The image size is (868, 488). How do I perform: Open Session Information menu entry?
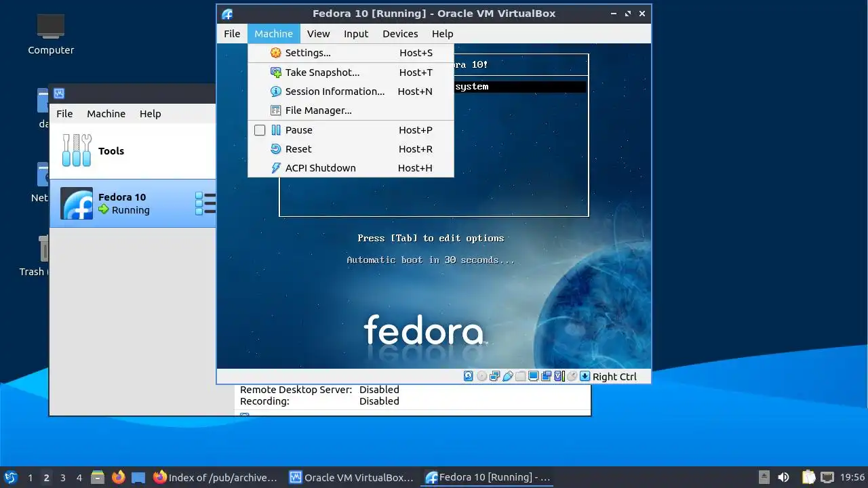[x=351, y=91]
